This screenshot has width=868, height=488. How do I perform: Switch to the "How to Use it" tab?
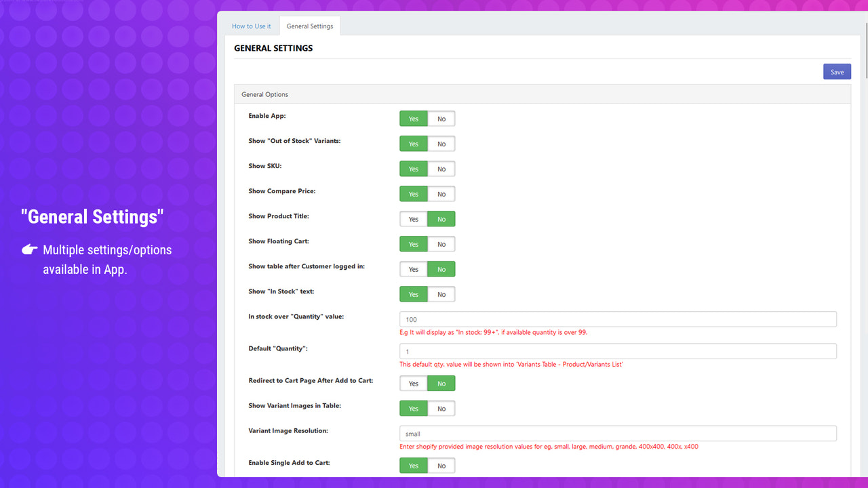tap(251, 26)
